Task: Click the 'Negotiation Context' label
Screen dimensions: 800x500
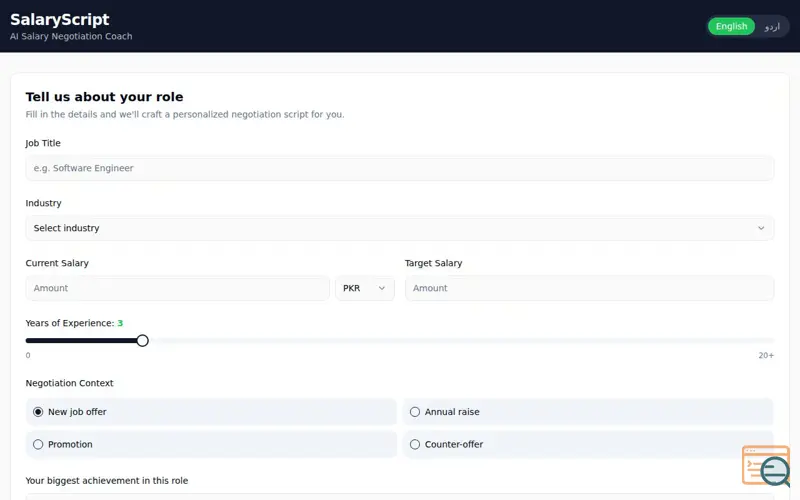Action: (69, 383)
